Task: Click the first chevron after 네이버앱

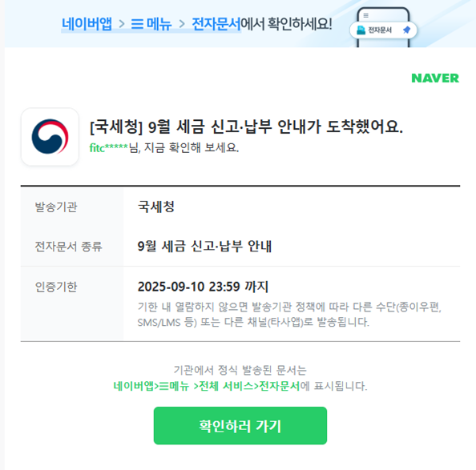Action: click(x=122, y=24)
